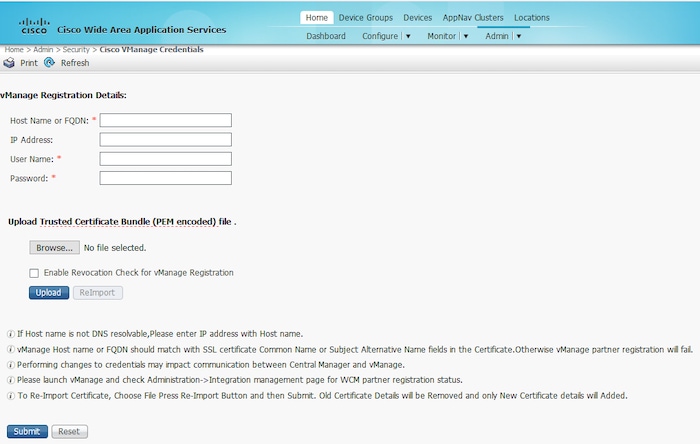Open the Home tab
This screenshot has height=444, width=700.
point(317,17)
